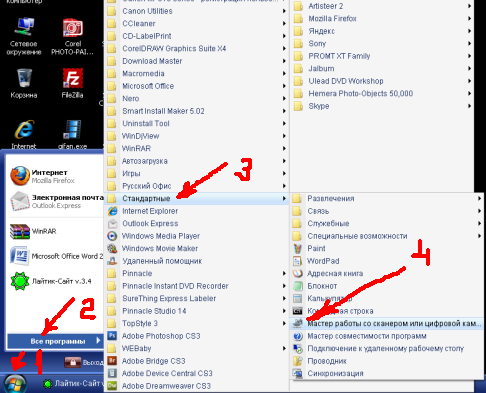Screen dimensions: 486x393
Task: Launch Adobe Device Central CS3
Action: click(197, 373)
